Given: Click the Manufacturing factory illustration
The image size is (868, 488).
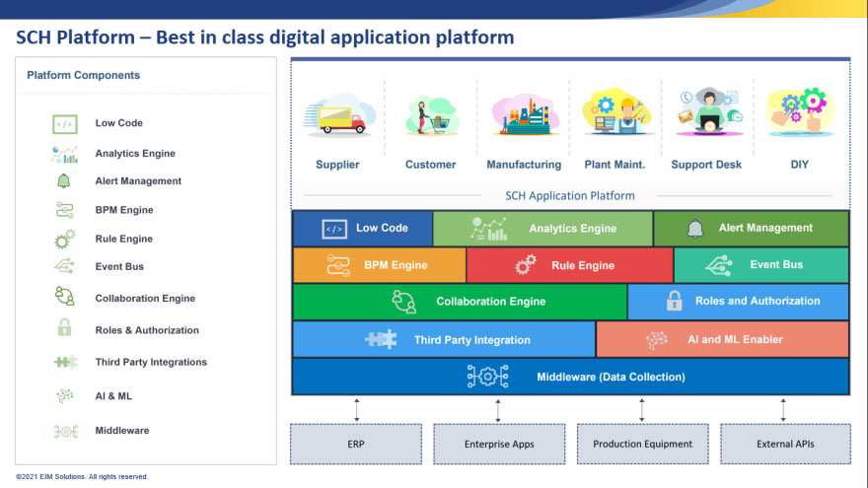Looking at the screenshot, I should pos(524,115).
